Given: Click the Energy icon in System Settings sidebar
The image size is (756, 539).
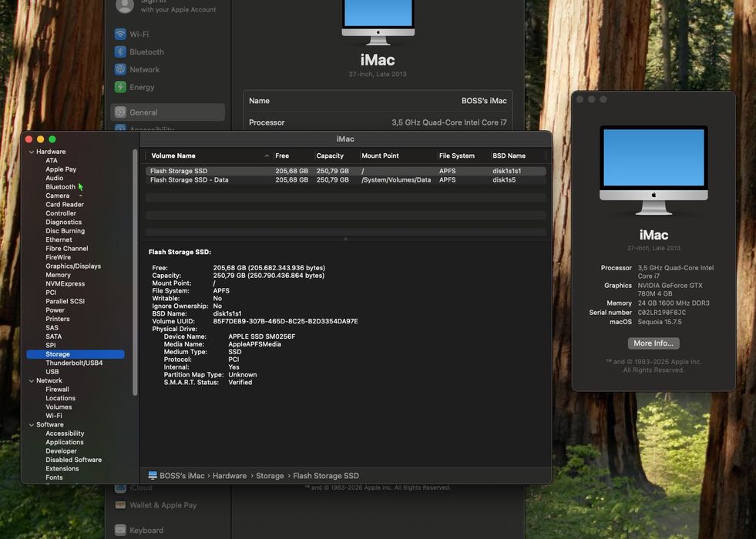Looking at the screenshot, I should tap(120, 87).
